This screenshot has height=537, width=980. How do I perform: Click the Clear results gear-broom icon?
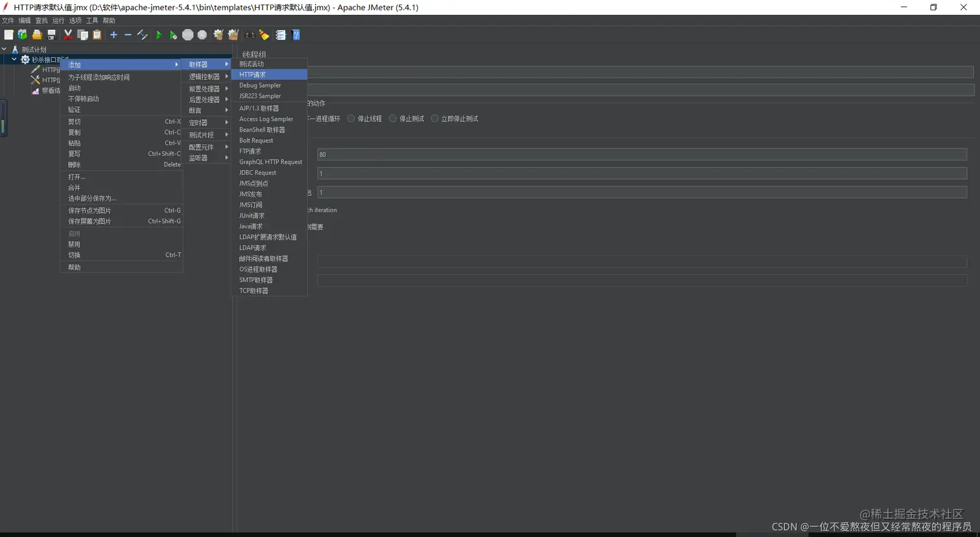[x=218, y=35]
